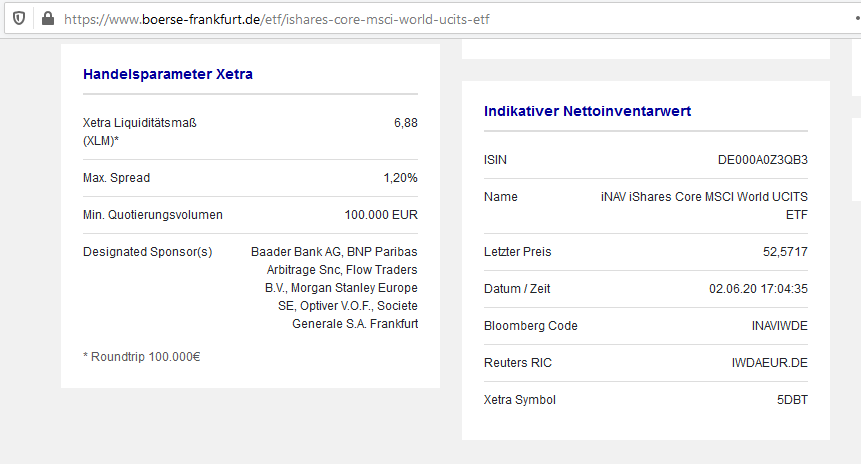Click the Letzter Preis value 52,5717

pos(784,252)
